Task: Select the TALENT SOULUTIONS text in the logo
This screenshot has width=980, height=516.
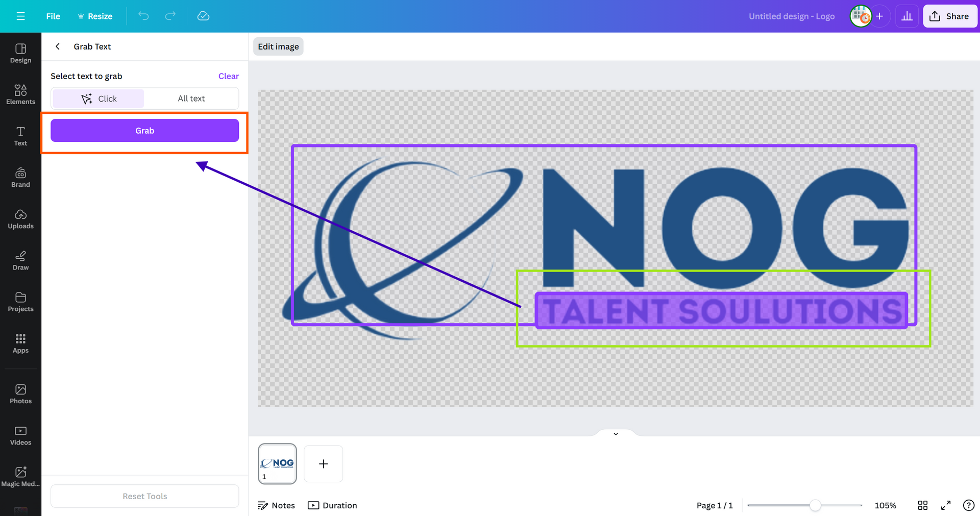Action: pyautogui.click(x=721, y=311)
